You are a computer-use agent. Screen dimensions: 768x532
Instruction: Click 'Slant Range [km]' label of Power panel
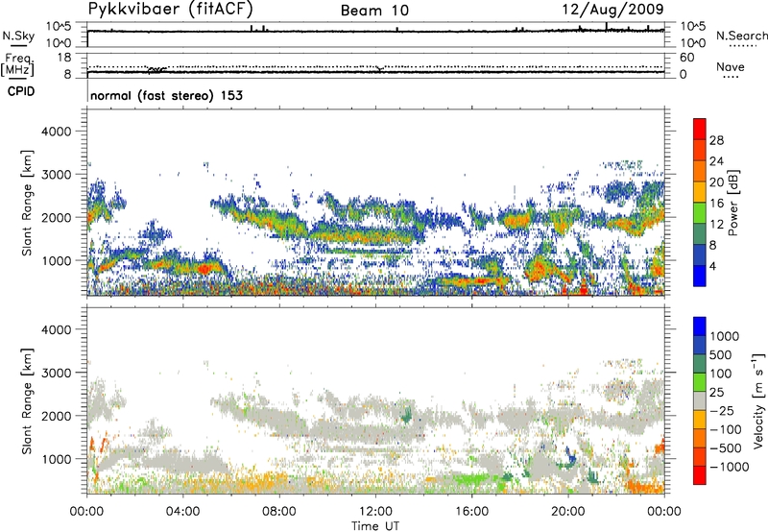point(27,203)
